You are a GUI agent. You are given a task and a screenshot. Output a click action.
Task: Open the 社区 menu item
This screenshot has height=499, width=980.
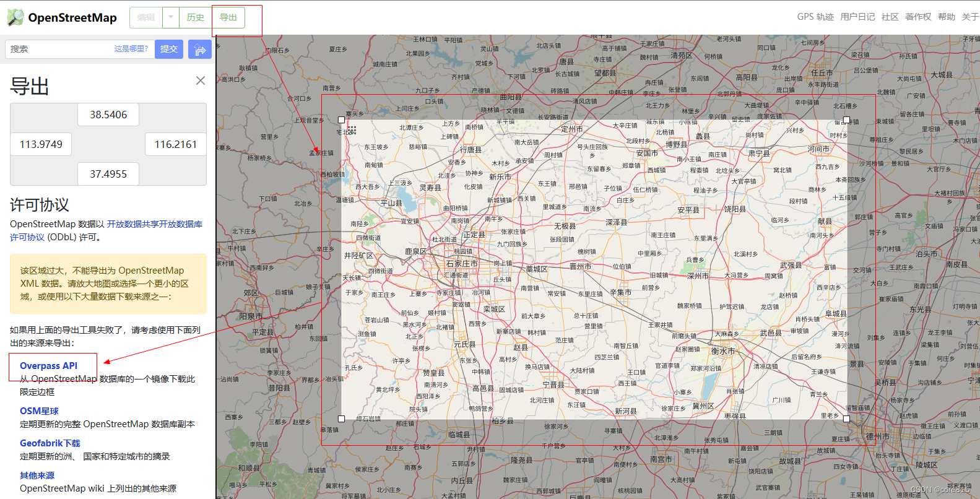(x=890, y=17)
